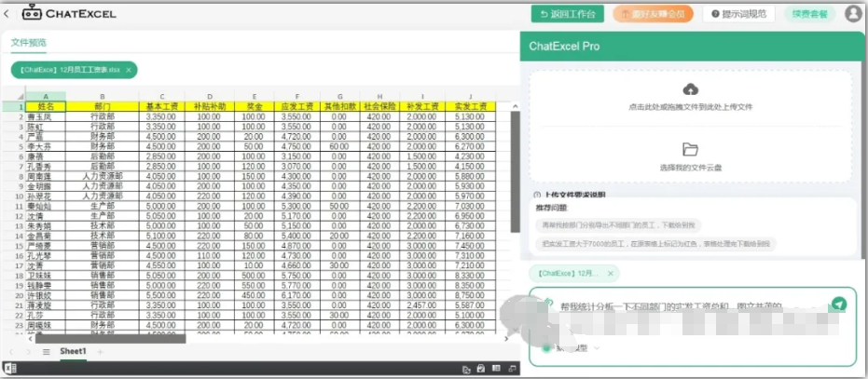Viewport: 868px width, 379px height.
Task: Go to the next sheet with the arrow
Action: tap(28, 352)
